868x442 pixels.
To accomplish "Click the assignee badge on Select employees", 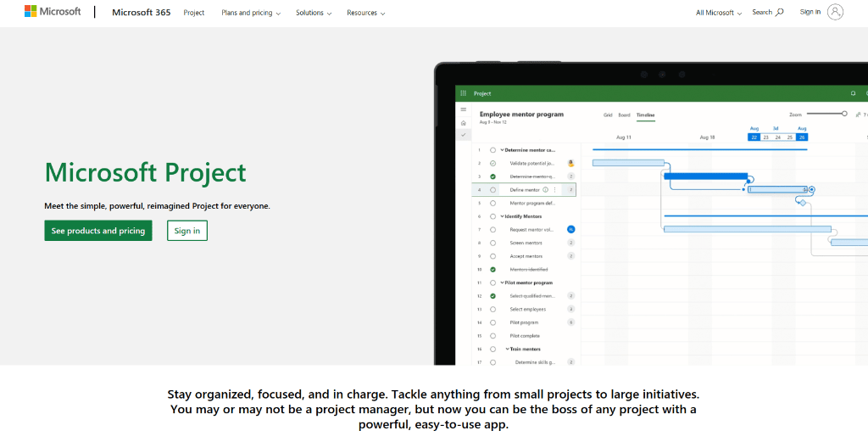I will tap(570, 309).
